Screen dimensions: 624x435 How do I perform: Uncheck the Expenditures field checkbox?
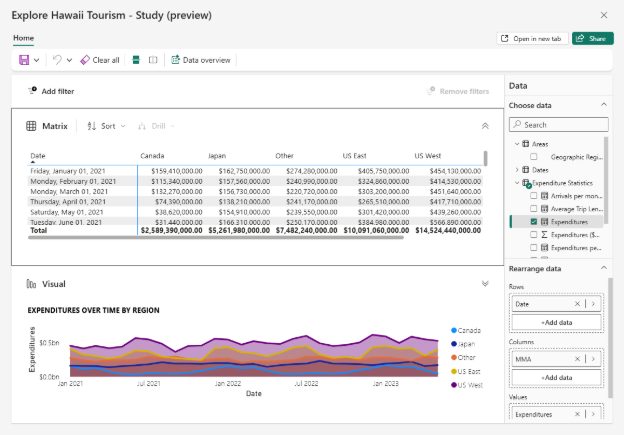click(534, 221)
